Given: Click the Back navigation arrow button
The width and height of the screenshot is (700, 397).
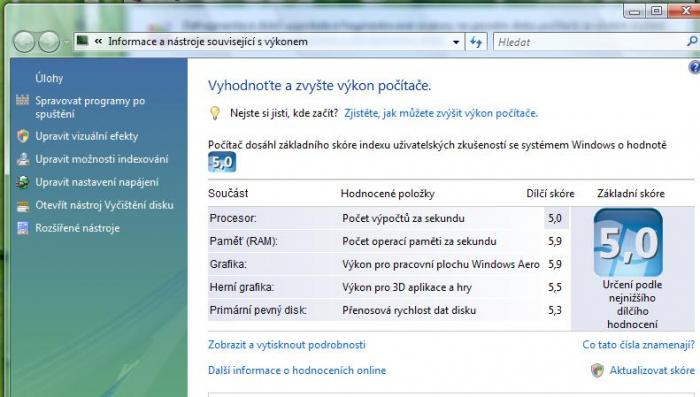Looking at the screenshot, I should (24, 42).
